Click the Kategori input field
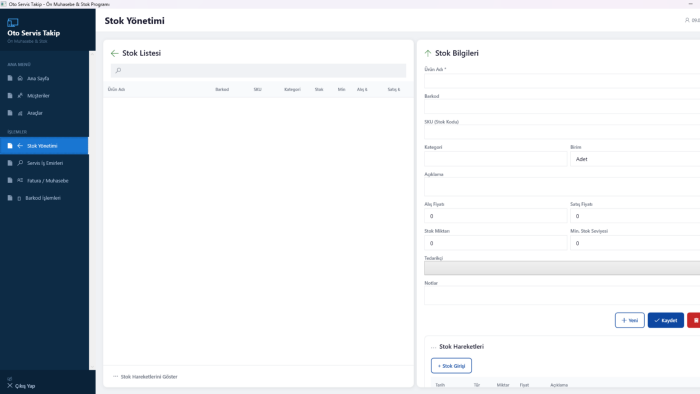The image size is (700, 394). point(496,159)
